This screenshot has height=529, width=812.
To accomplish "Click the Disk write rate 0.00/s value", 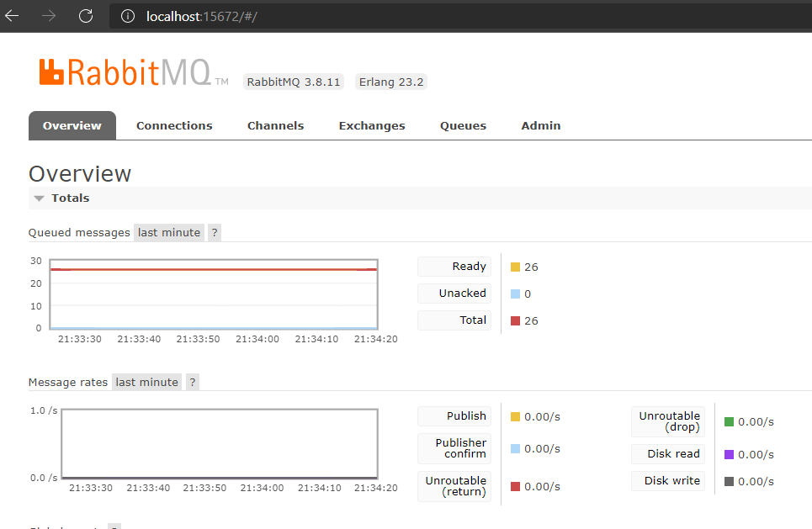I will click(756, 481).
